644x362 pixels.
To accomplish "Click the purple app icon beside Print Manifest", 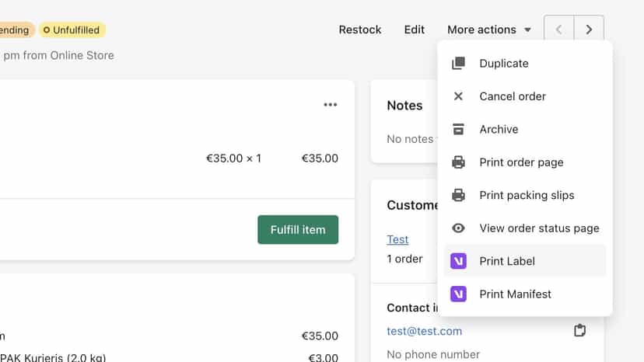I will 458,294.
